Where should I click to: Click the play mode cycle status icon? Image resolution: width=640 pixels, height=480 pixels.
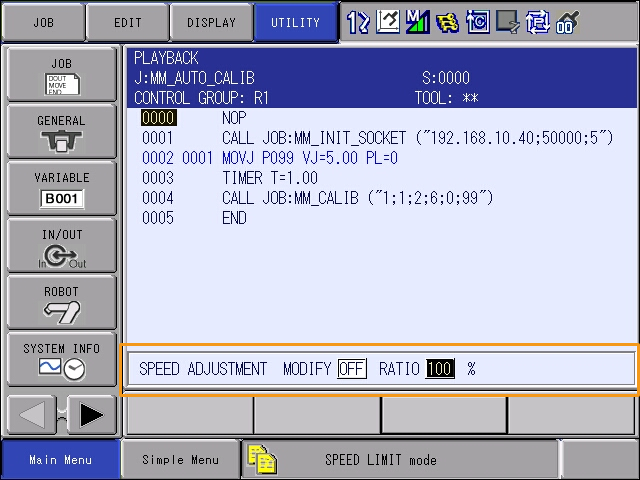478,22
